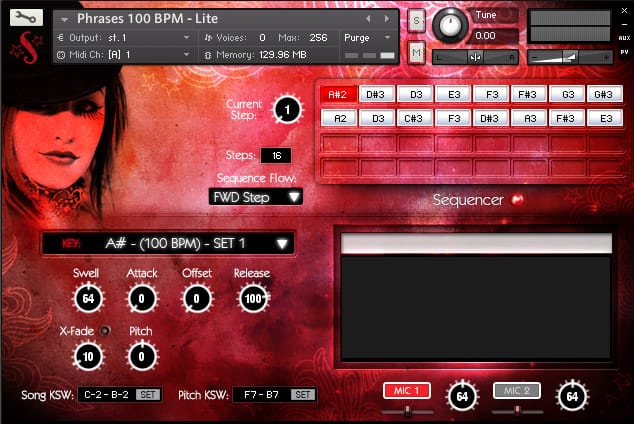Select sequencer step E3 in second row
Screen dimensions: 634x424
pyautogui.click(x=605, y=118)
